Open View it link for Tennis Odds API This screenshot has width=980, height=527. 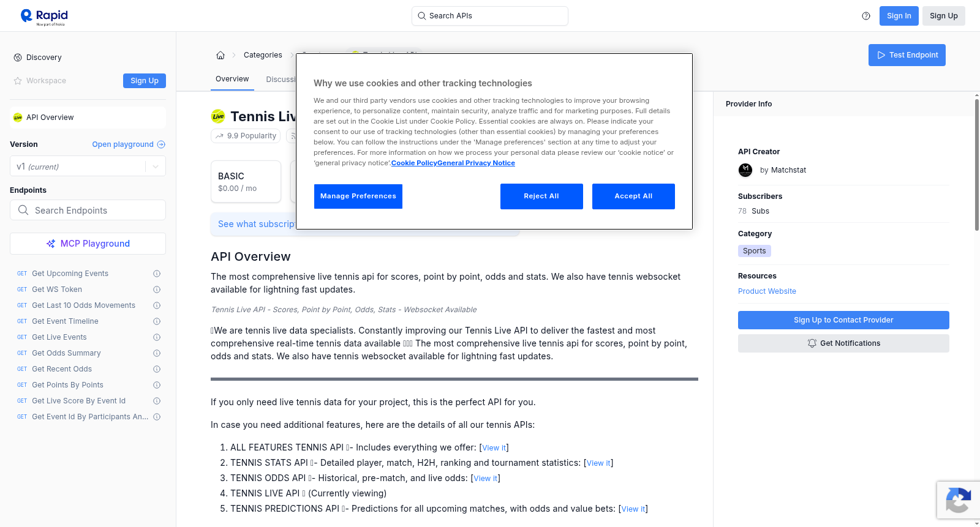486,479
